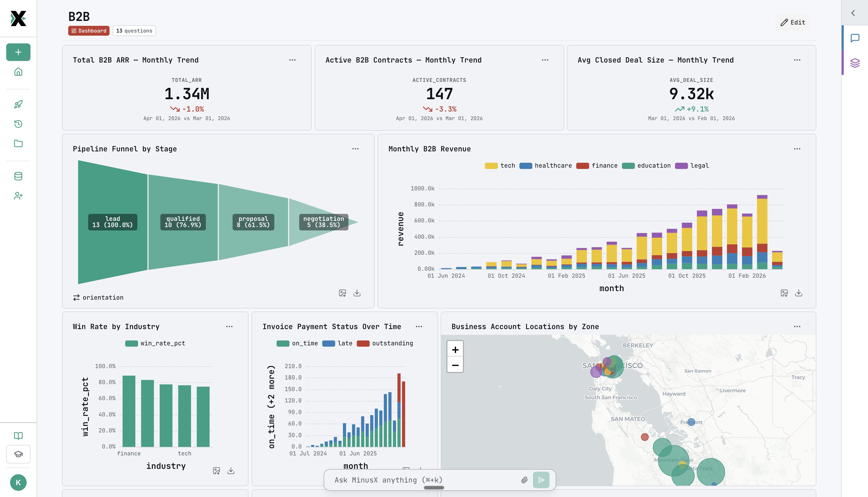Open the K user avatar
Image resolution: width=868 pixels, height=497 pixels.
18,482
